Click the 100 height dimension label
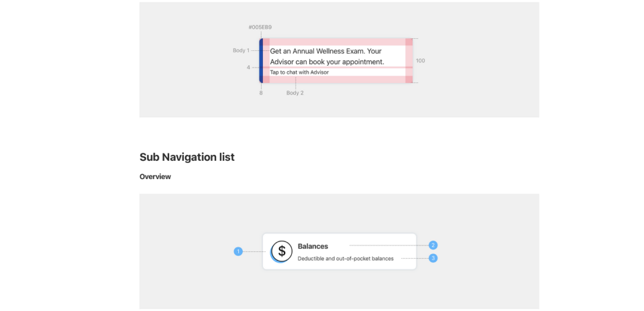This screenshot has height=311, width=644. 420,61
